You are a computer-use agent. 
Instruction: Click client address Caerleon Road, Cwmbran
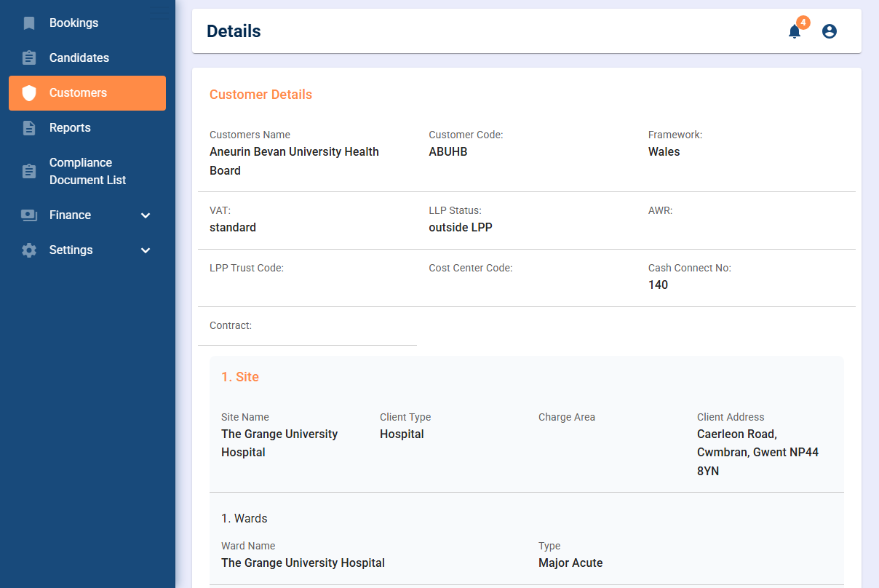click(758, 453)
